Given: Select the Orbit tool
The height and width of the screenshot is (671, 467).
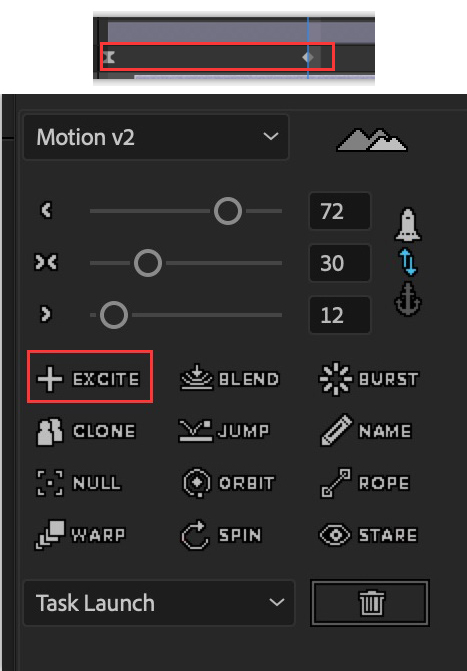Looking at the screenshot, I should [x=228, y=483].
